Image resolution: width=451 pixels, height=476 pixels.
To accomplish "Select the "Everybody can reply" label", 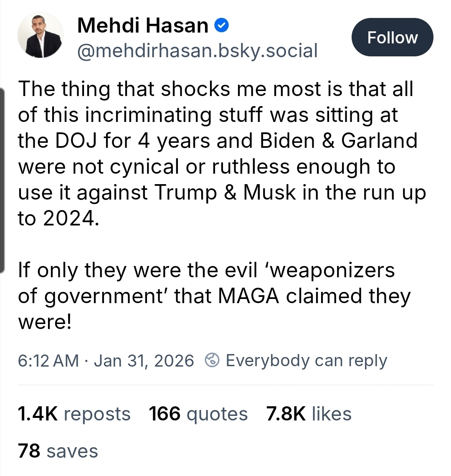I will click(x=306, y=360).
